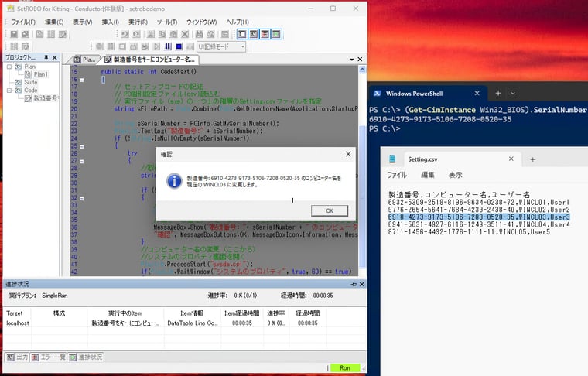Collapse the try block at line 27
The height and width of the screenshot is (376, 588).
pyautogui.click(x=82, y=161)
